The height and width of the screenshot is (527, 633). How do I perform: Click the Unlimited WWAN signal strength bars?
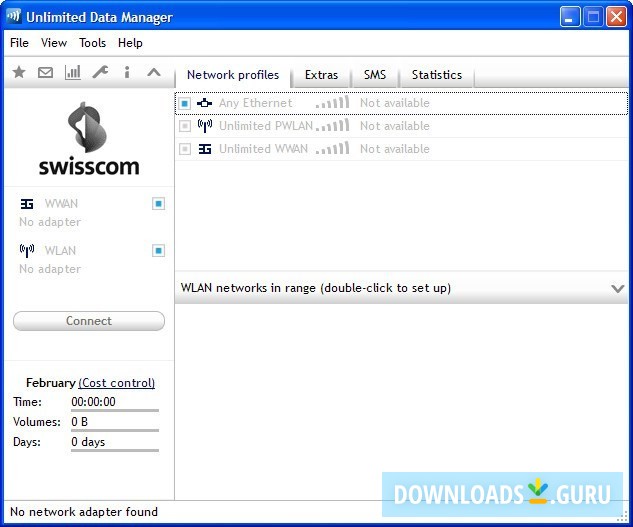332,148
